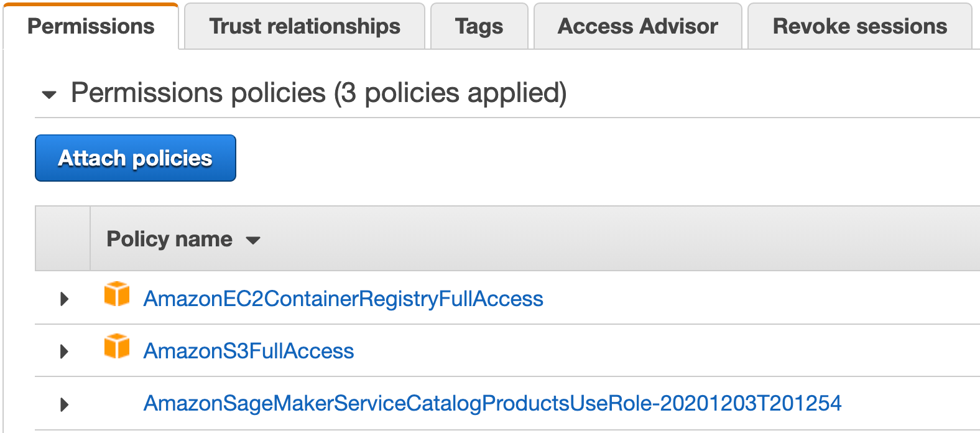Select the Access Advisor tab
This screenshot has height=433, width=980.
pos(637,27)
